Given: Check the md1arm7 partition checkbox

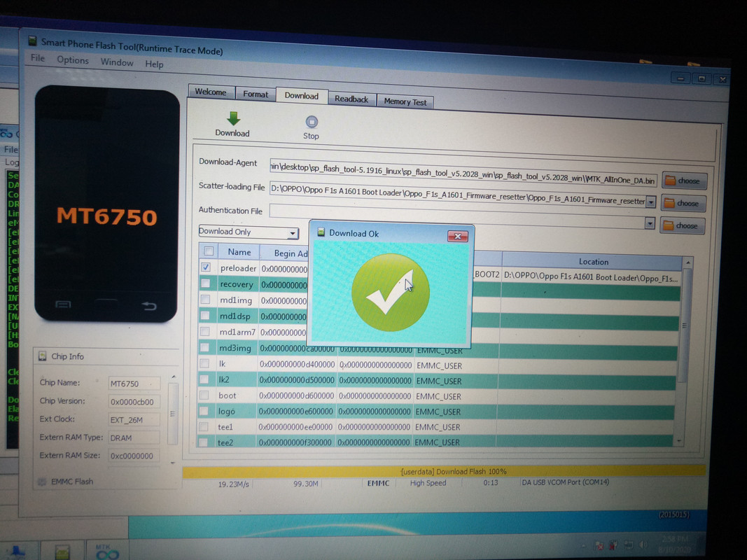Looking at the screenshot, I should click(205, 331).
